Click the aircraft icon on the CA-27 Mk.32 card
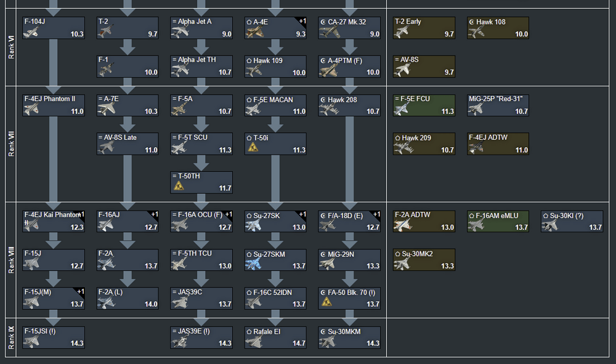This screenshot has width=616, height=364. 329,32
